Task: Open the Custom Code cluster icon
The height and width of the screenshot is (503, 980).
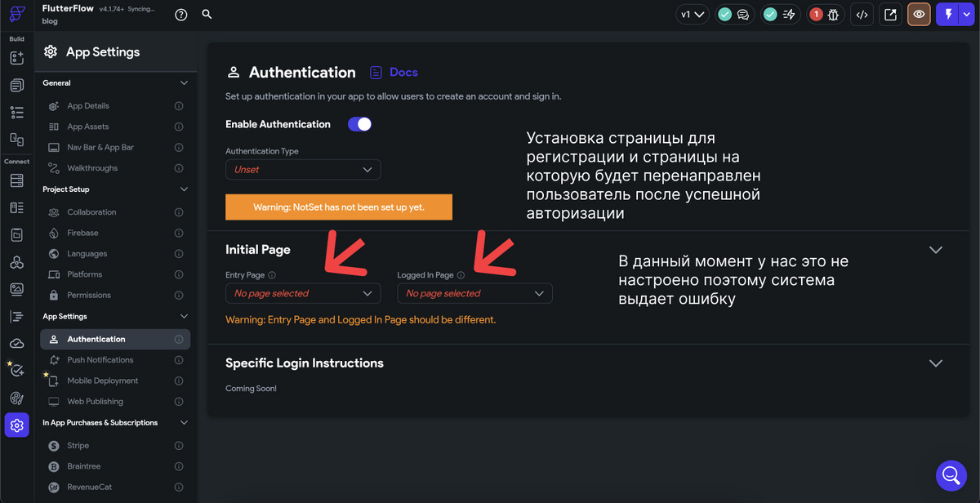Action: (17, 262)
